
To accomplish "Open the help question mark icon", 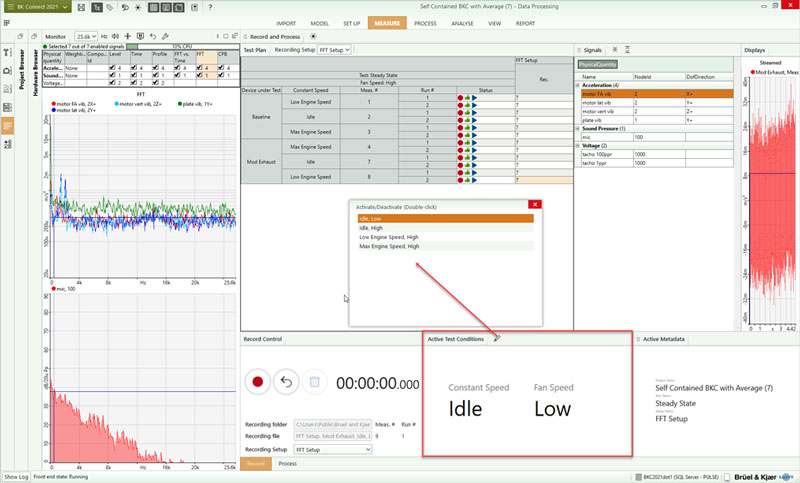I will pos(210,7).
